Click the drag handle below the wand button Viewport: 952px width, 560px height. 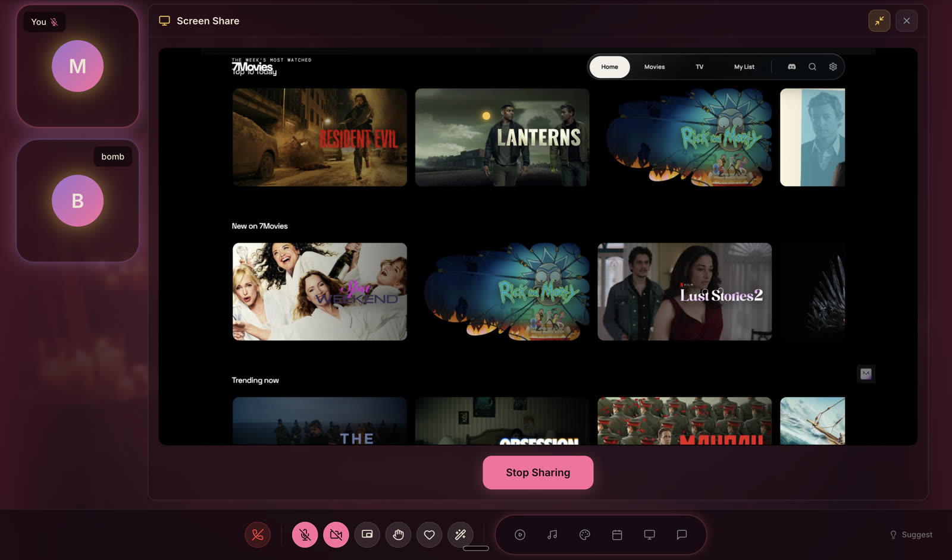tap(476, 548)
